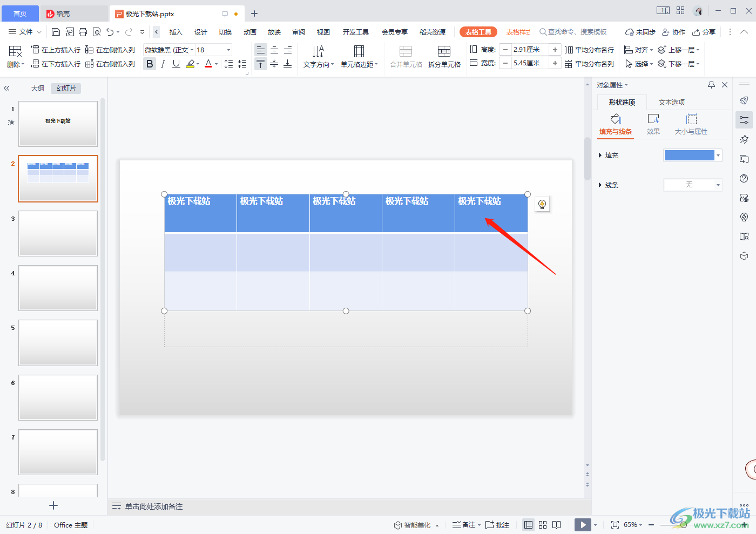Distribute rows evenly
Image resolution: width=756 pixels, height=534 pixels.
[589, 50]
